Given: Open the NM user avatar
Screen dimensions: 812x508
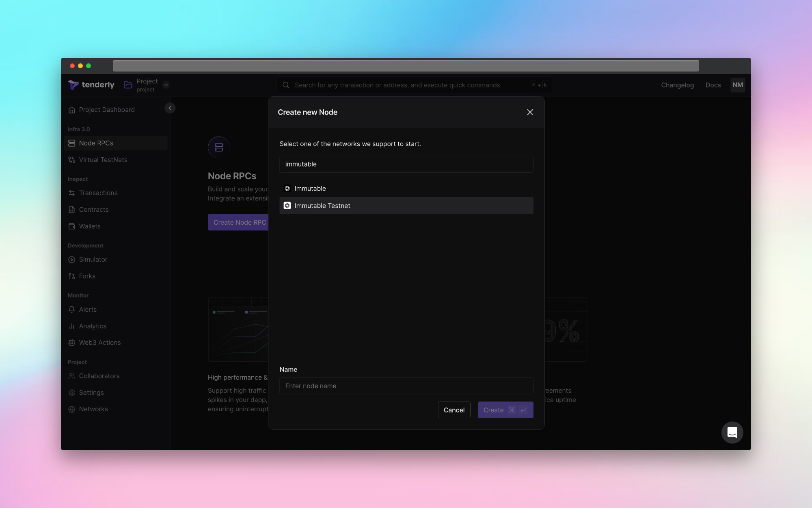Looking at the screenshot, I should point(737,85).
